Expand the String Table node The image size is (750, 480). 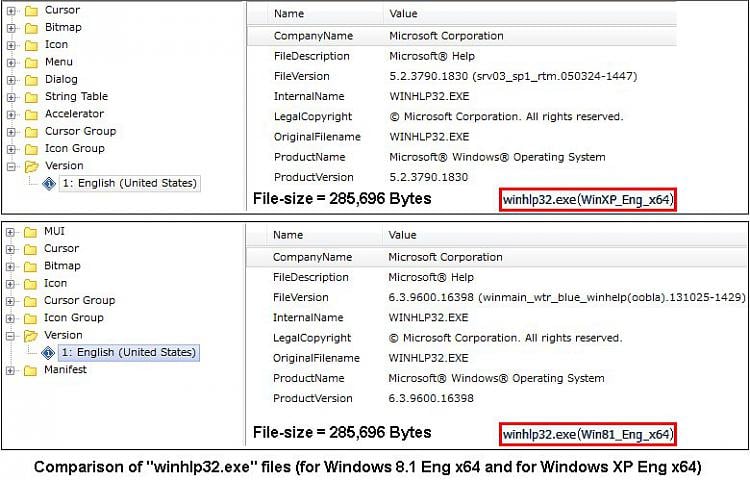pos(11,97)
